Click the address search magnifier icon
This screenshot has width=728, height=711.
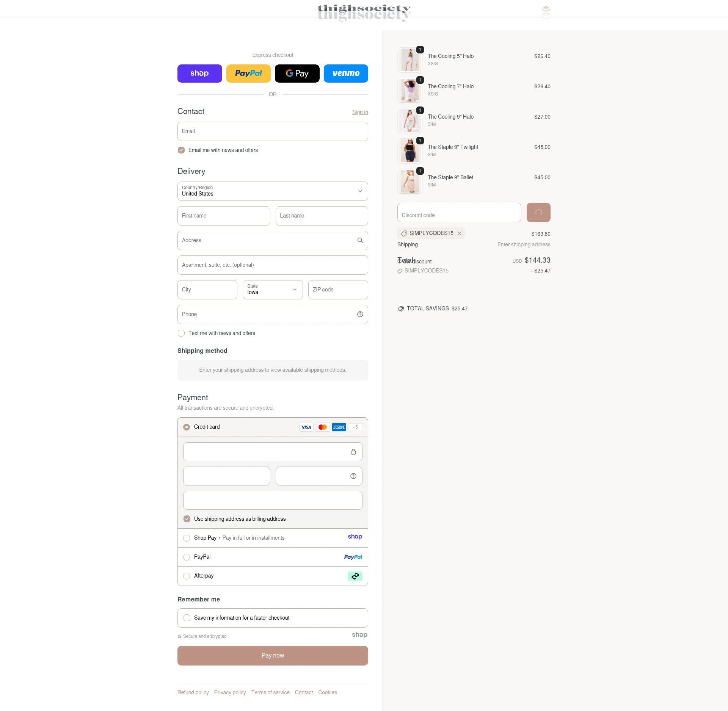[x=360, y=240]
